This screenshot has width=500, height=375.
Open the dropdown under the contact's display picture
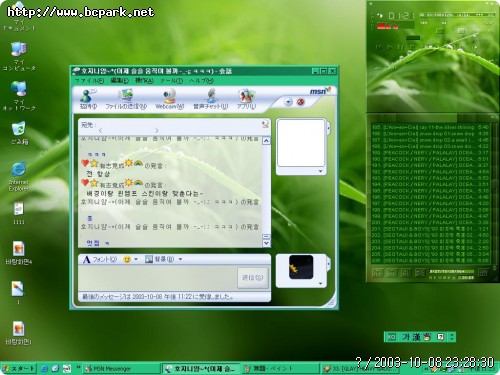pos(320,171)
